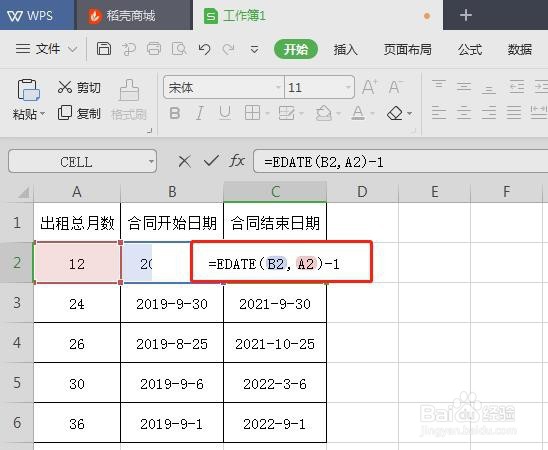Image resolution: width=548 pixels, height=450 pixels.
Task: Open the font name 宋体 dropdown
Action: (x=278, y=87)
